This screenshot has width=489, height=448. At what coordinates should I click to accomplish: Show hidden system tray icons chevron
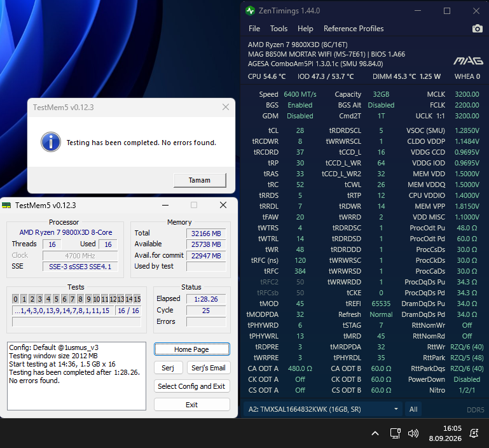point(375,433)
